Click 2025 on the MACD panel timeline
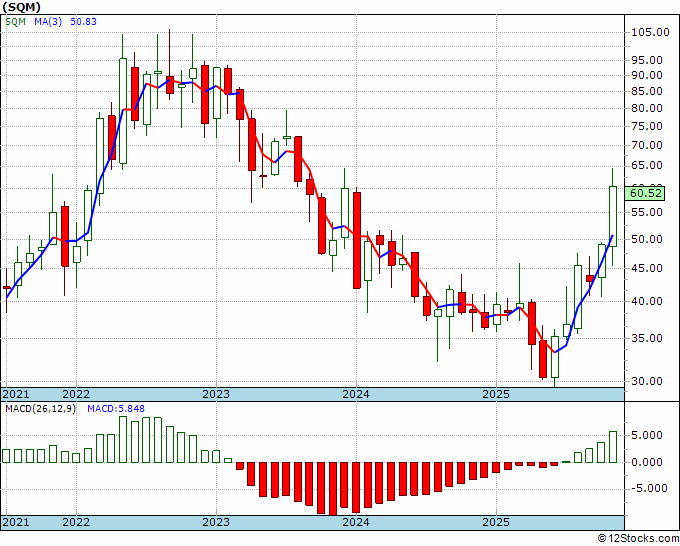Screen dimensions: 680x546 [x=496, y=522]
